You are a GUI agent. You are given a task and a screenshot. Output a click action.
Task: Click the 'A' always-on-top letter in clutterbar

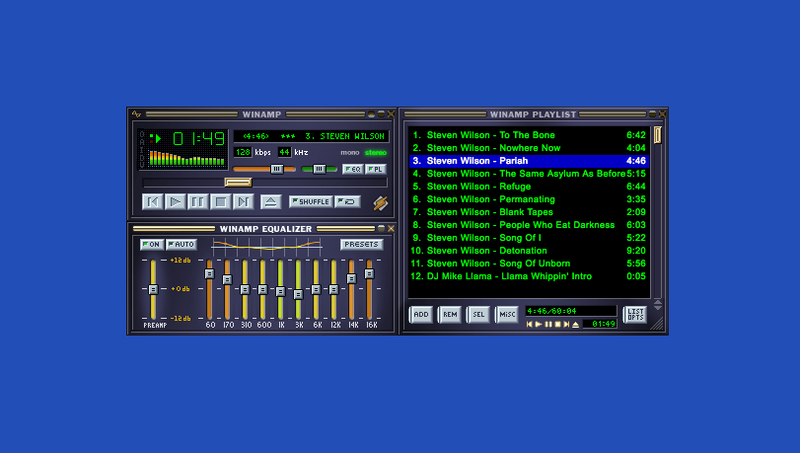click(142, 143)
